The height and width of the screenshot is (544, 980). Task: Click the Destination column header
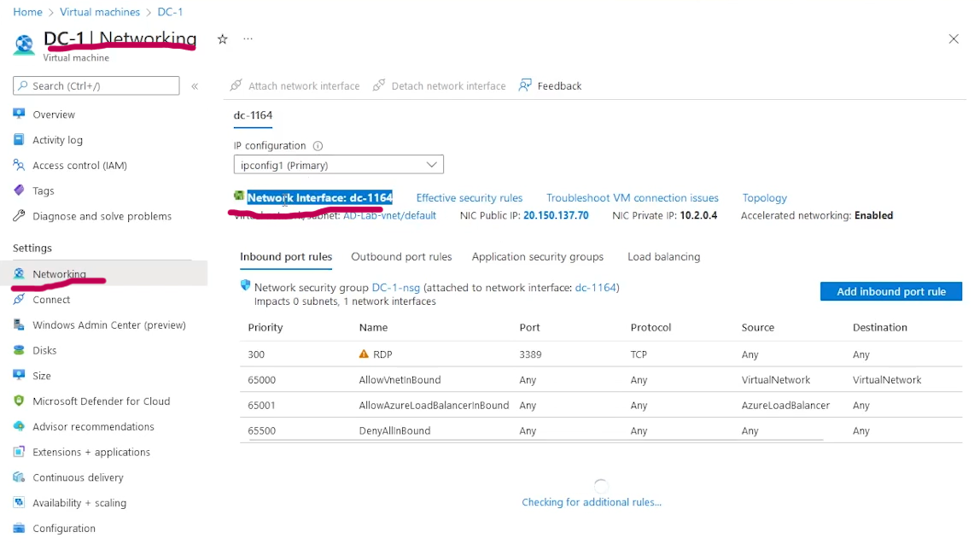click(x=879, y=327)
